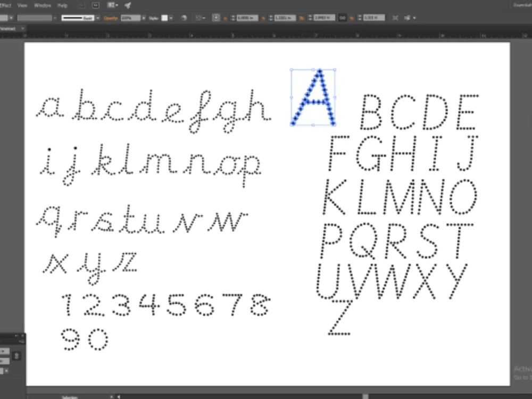Open the Style swatch dropdown arrow
Image resolution: width=532 pixels, height=399 pixels.
pos(171,18)
